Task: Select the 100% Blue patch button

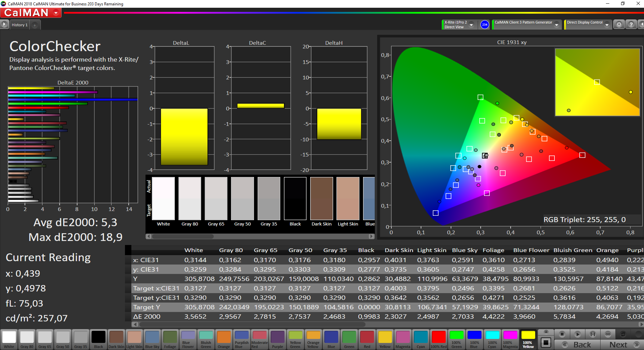Action: click(474, 340)
